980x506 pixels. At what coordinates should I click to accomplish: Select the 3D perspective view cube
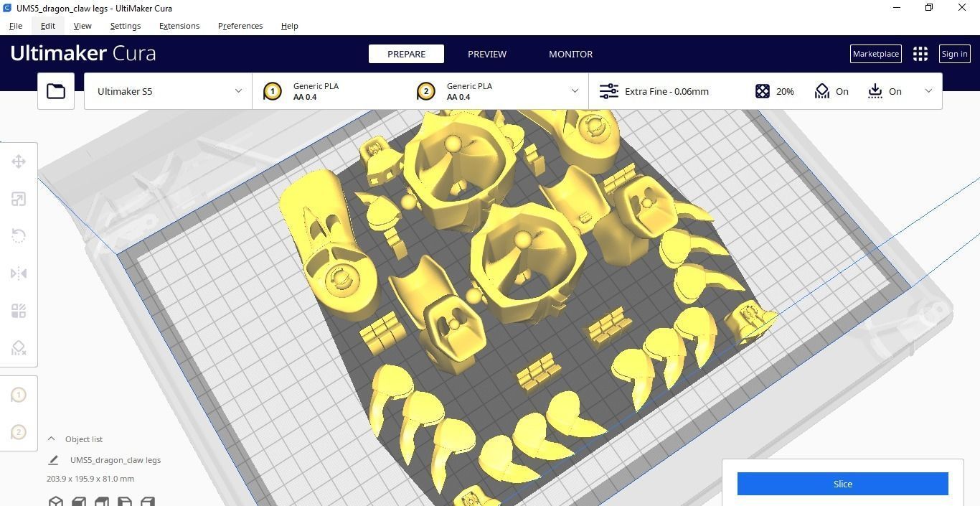pyautogui.click(x=55, y=501)
